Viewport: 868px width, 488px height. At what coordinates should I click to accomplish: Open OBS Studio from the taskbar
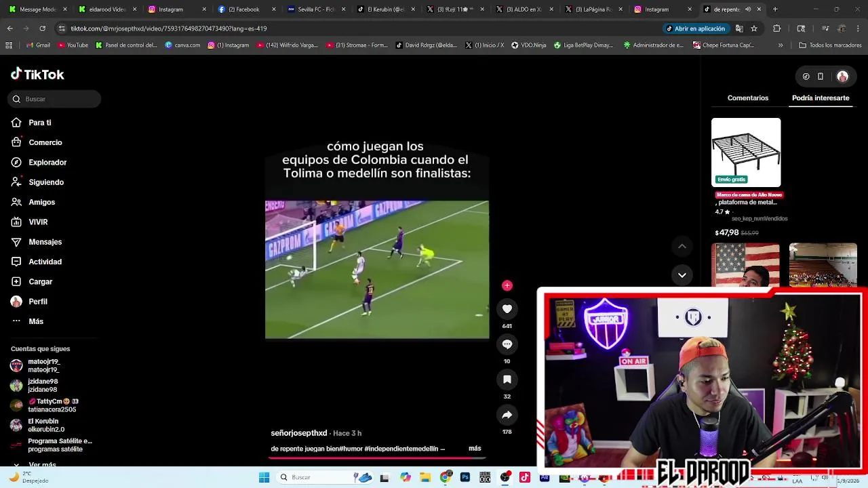505,477
